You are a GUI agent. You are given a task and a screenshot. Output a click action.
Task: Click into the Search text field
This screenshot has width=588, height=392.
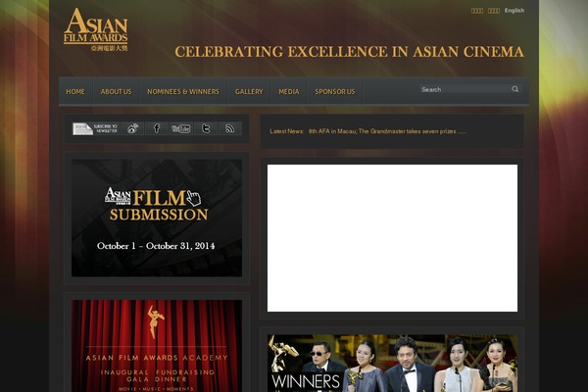[465, 89]
